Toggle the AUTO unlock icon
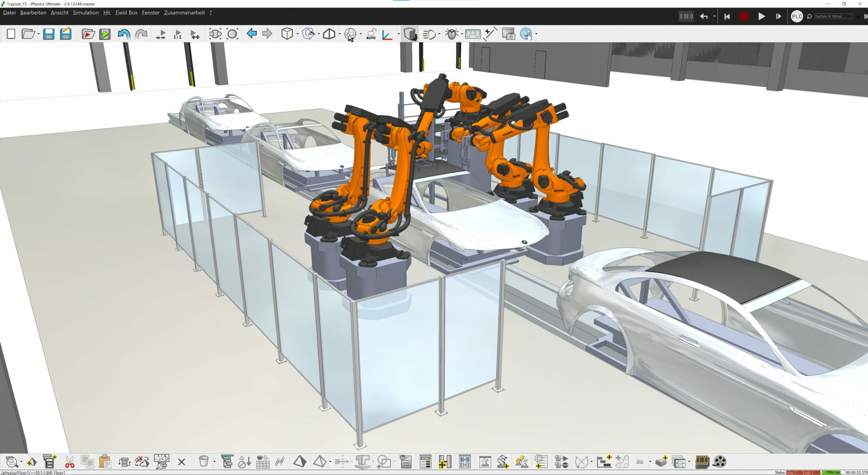This screenshot has height=475, width=868. coord(371,34)
